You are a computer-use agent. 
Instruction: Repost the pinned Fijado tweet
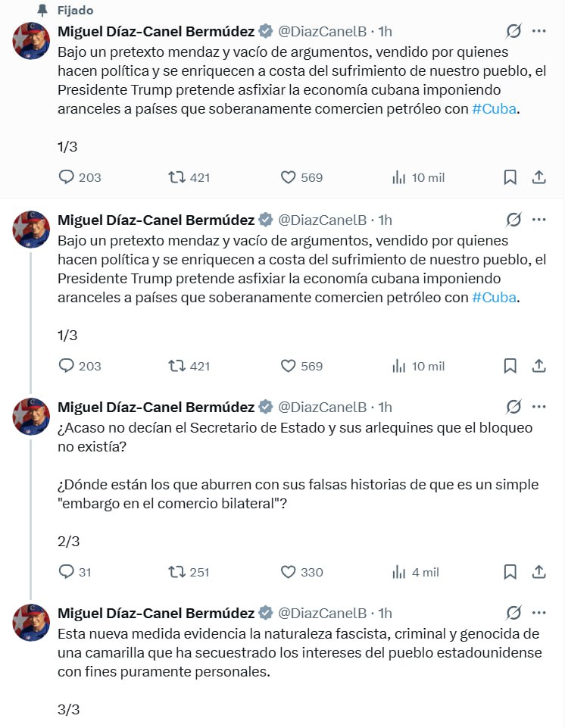tap(177, 177)
